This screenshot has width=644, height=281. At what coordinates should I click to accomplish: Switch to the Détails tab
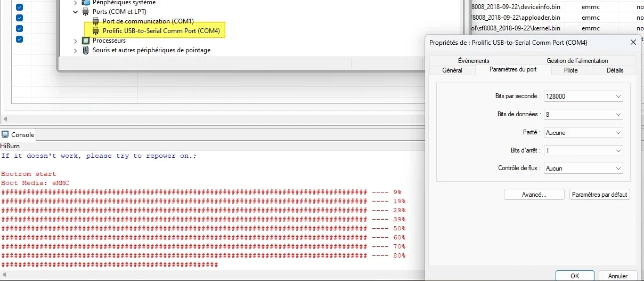pos(615,70)
